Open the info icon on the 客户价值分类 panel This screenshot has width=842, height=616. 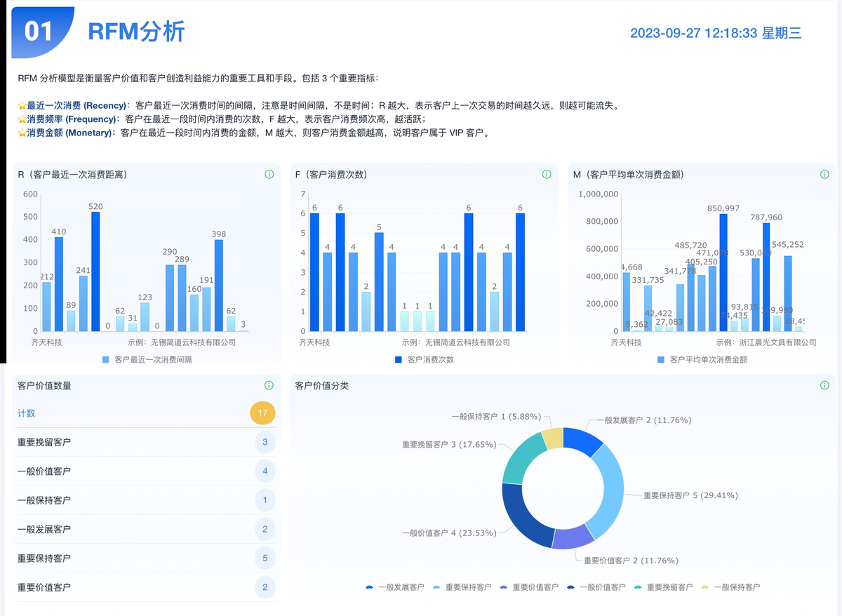(824, 385)
